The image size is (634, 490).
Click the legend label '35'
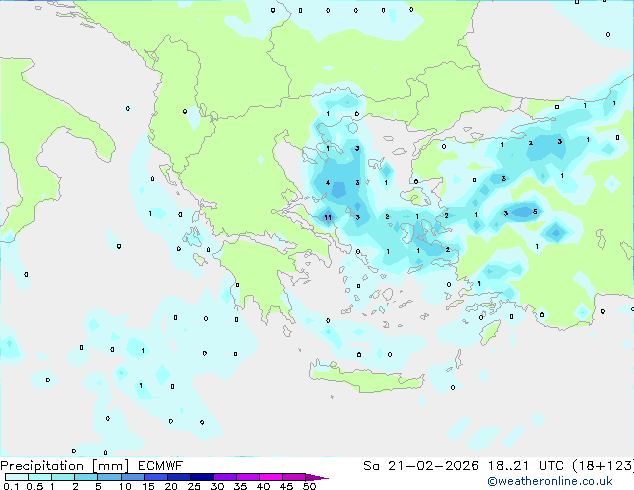click(240, 486)
